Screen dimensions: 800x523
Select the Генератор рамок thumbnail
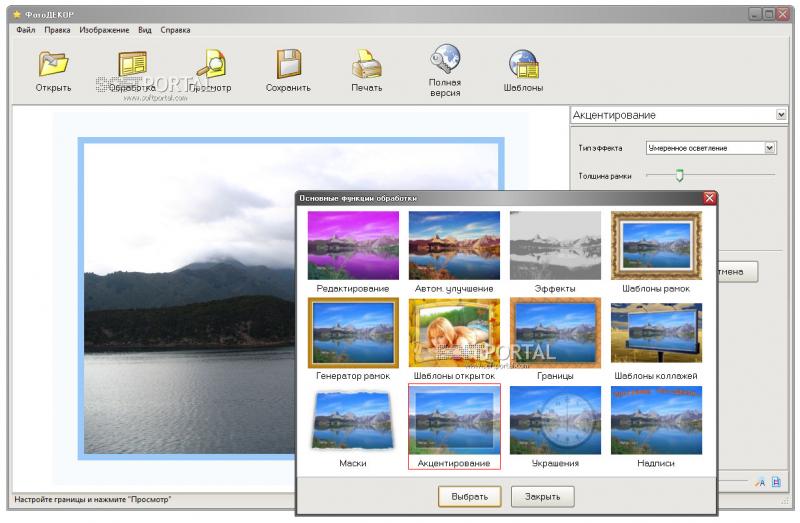(353, 333)
